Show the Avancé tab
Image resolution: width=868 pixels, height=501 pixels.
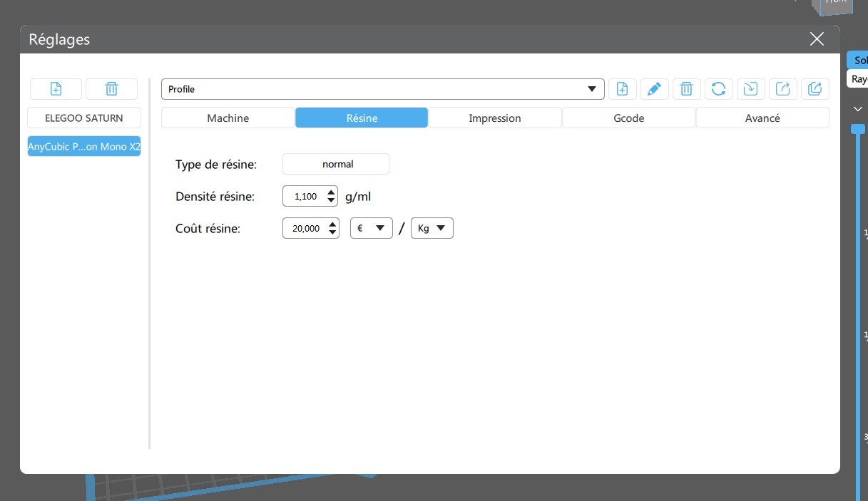coord(762,118)
